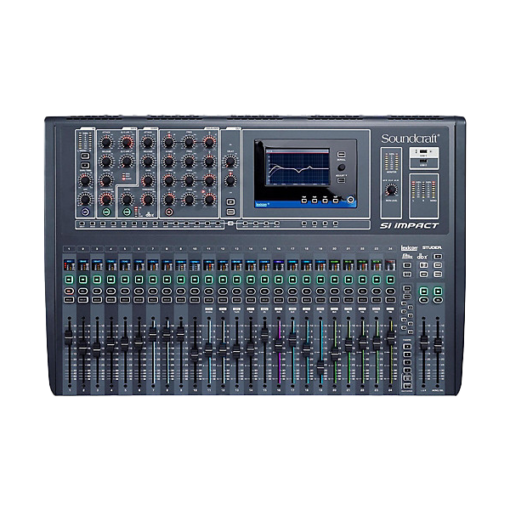Adjust the gate threshold knob with red ring
This screenshot has height=510, width=510.
[x=106, y=200]
